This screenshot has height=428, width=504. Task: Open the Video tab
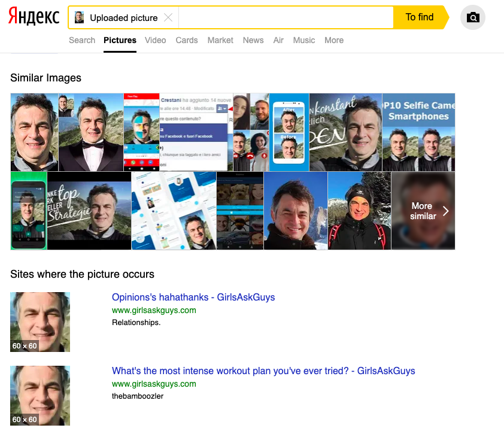point(155,40)
